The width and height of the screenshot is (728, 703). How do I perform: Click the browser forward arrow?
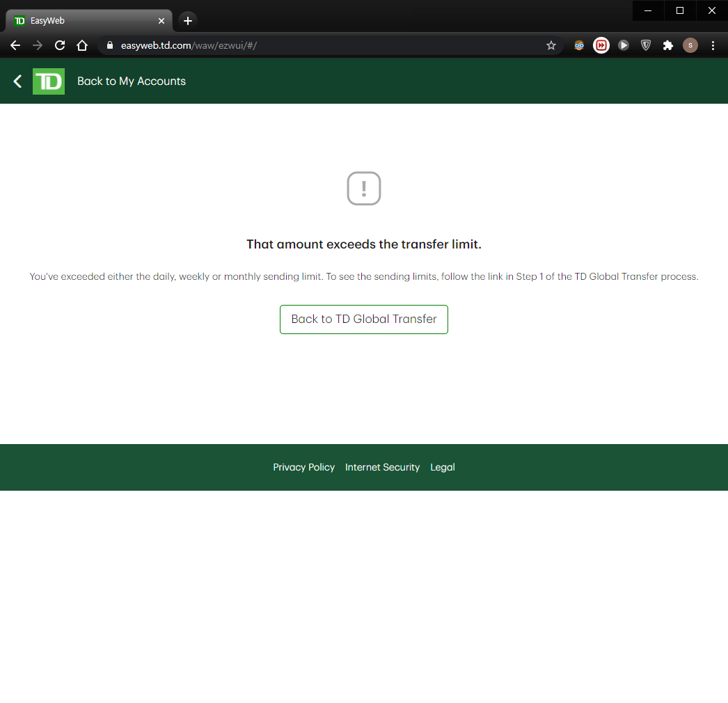click(x=38, y=45)
